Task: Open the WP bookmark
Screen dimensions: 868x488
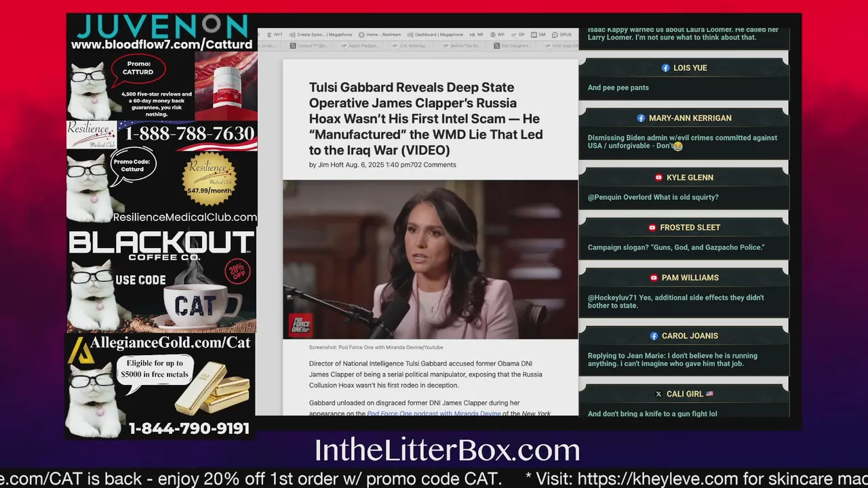Action: (x=497, y=35)
